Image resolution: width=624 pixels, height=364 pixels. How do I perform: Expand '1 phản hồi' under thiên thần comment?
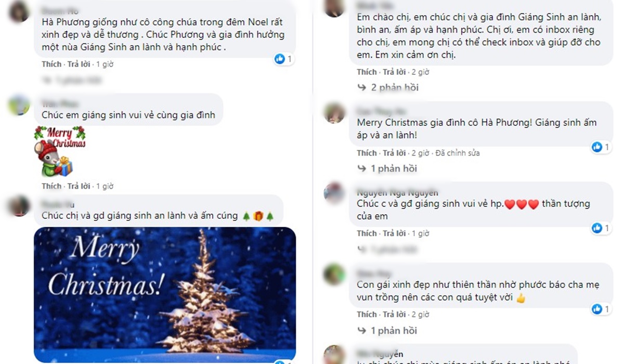pos(387,331)
